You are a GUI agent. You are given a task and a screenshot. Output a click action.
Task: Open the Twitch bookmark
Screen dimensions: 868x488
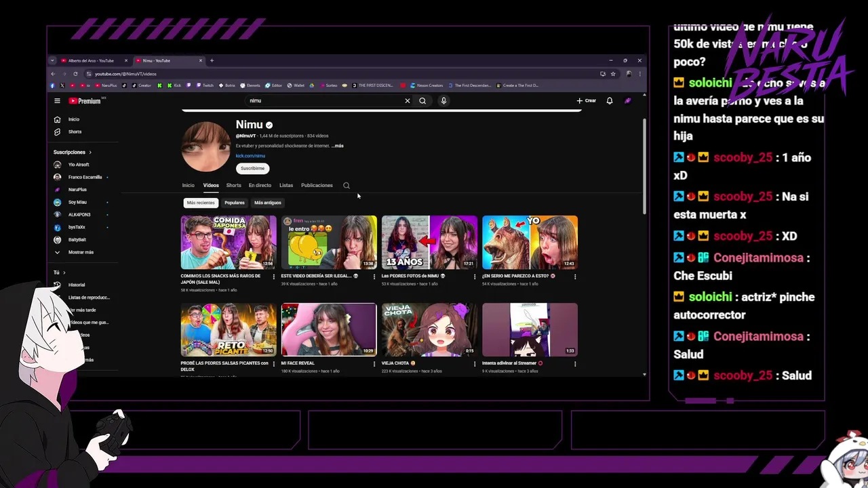pos(203,85)
